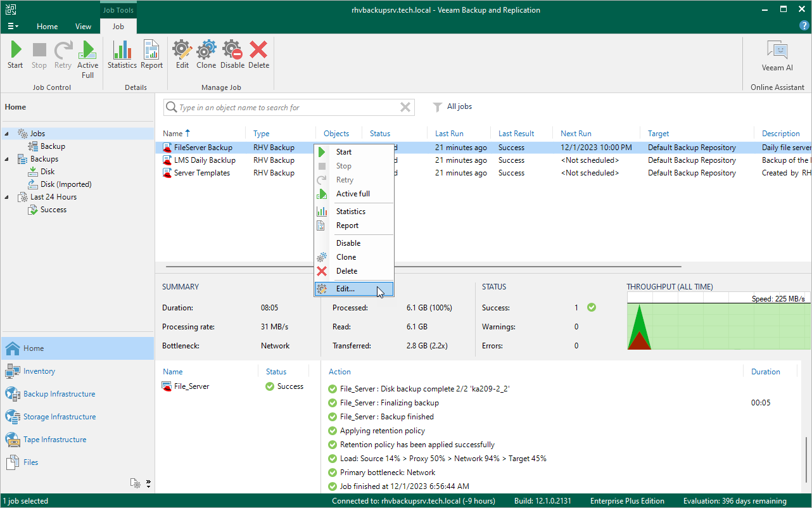Open Report from the ribbon
Image resolution: width=812 pixels, height=508 pixels.
tap(152, 54)
